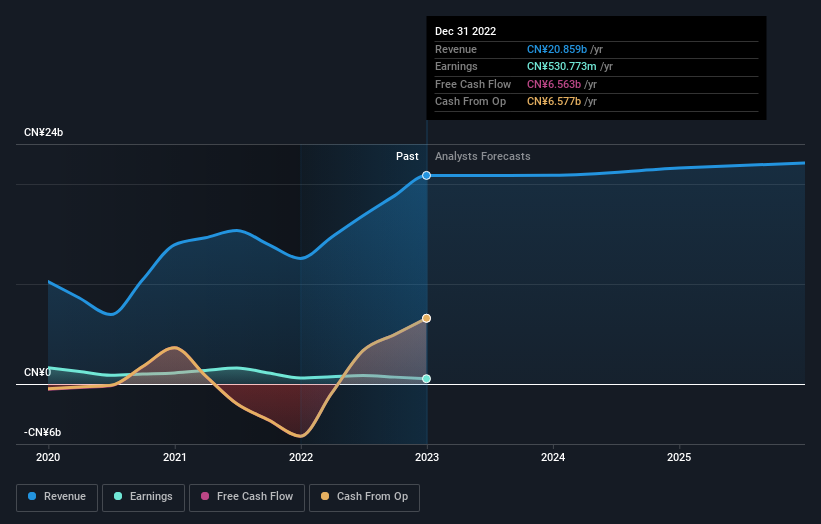Image resolution: width=821 pixels, height=524 pixels.
Task: Click the Revenue row label in tooltip
Action: (x=456, y=49)
